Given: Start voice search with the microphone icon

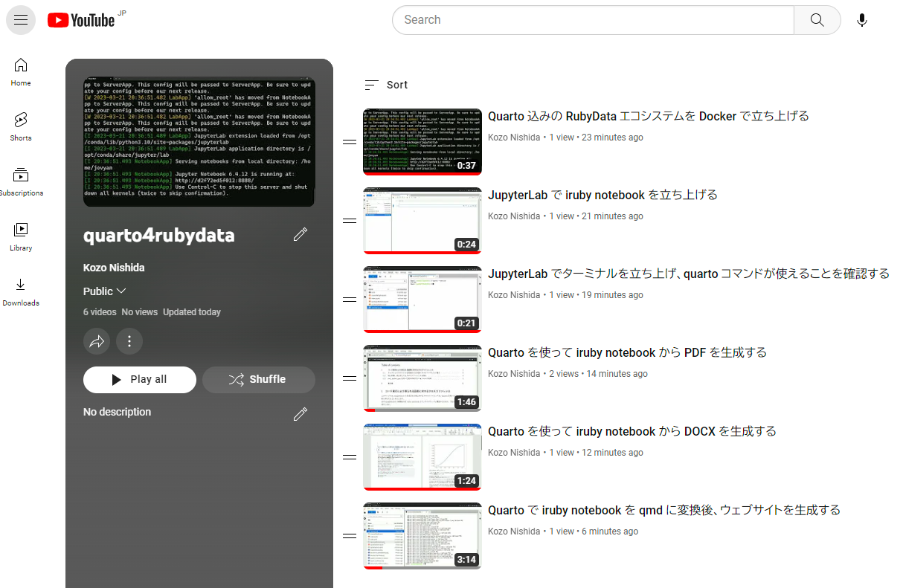Looking at the screenshot, I should [x=862, y=20].
